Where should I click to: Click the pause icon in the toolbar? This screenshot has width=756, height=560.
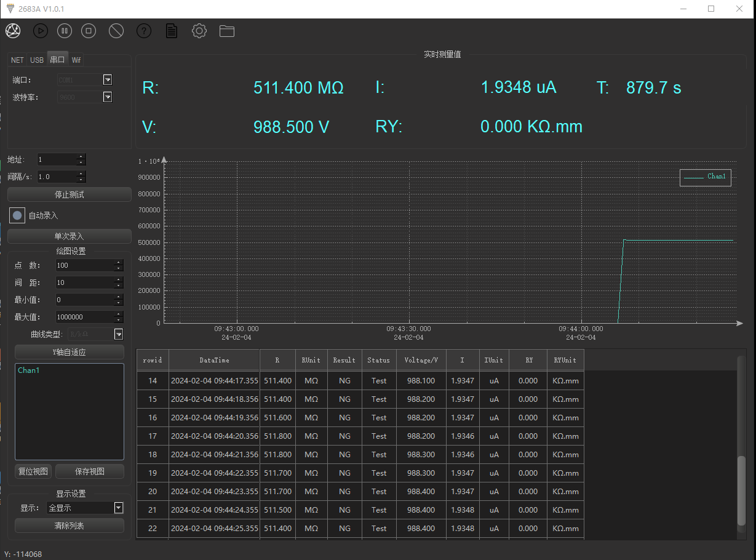tap(65, 31)
